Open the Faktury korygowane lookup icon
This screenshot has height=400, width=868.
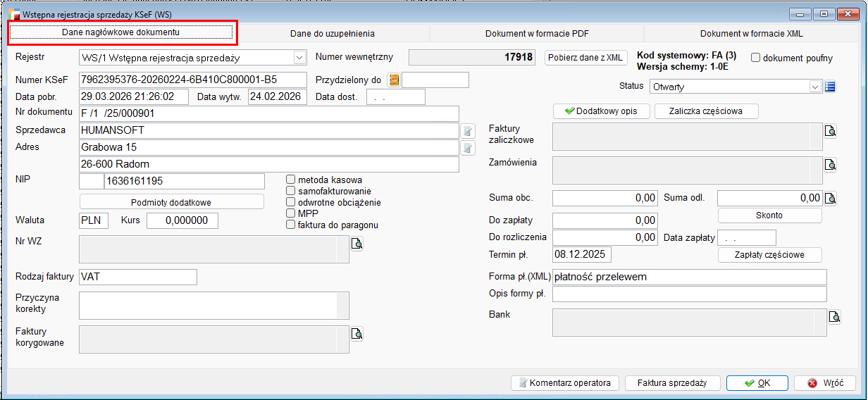tap(356, 333)
